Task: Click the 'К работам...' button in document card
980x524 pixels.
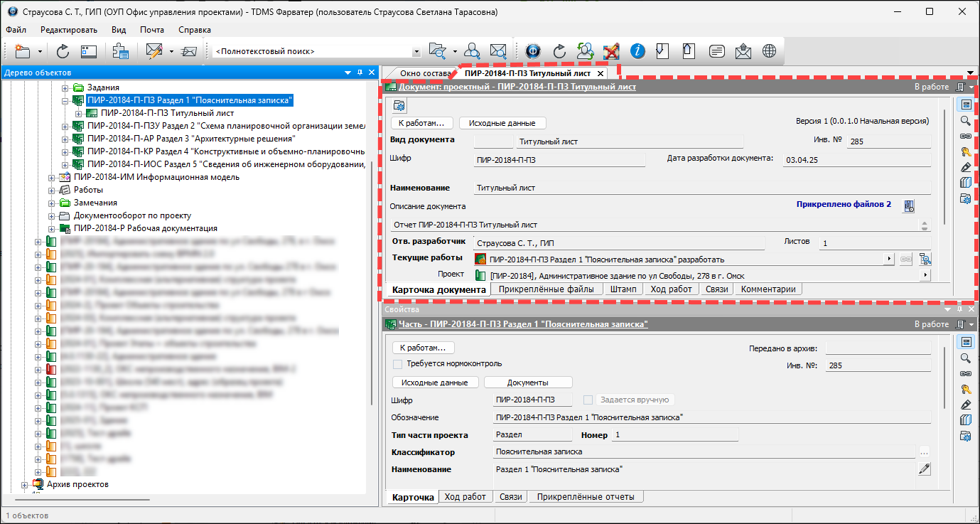Action: click(x=421, y=123)
